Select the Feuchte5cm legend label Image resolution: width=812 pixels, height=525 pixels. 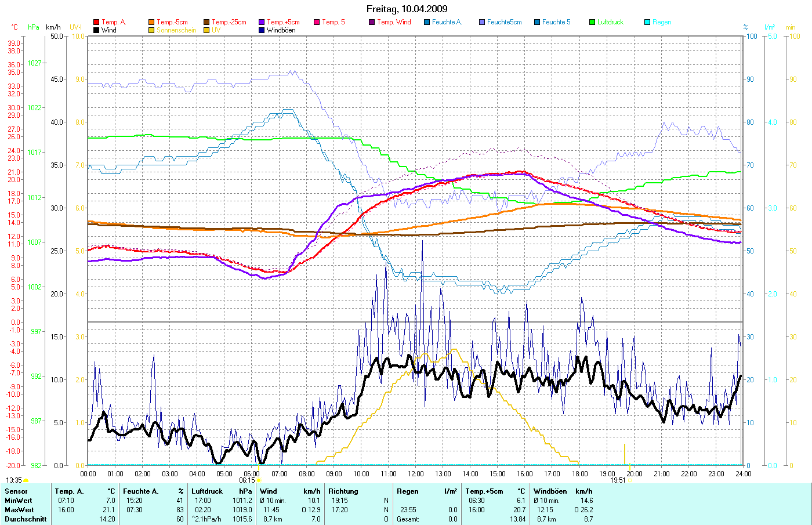coord(504,22)
